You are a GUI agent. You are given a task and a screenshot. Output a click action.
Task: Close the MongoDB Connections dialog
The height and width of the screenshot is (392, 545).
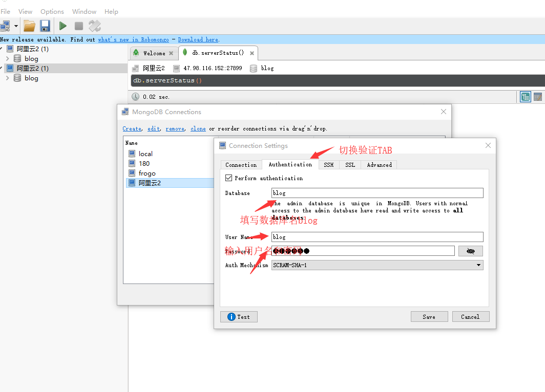(444, 112)
